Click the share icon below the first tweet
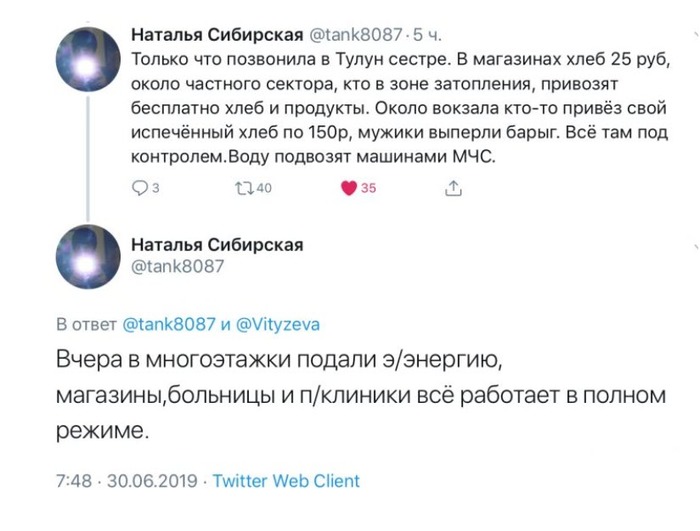 tap(452, 186)
